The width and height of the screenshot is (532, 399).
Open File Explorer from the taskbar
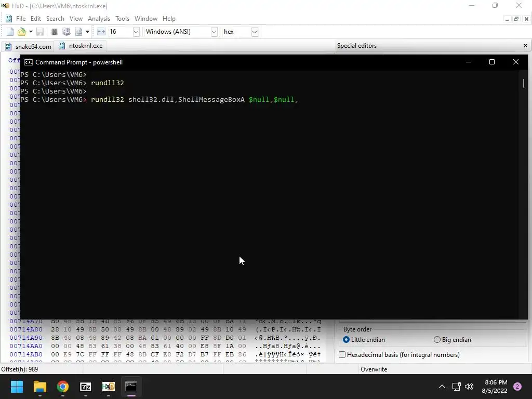(39, 387)
